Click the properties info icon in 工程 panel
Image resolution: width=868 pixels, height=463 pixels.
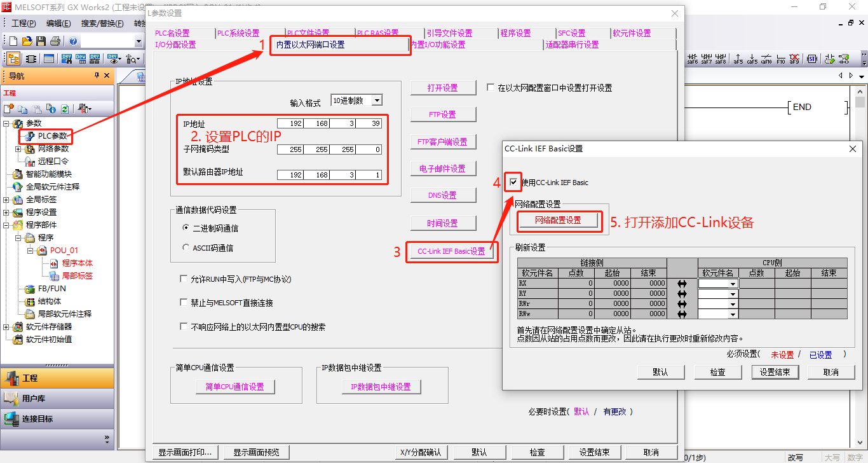click(x=51, y=109)
